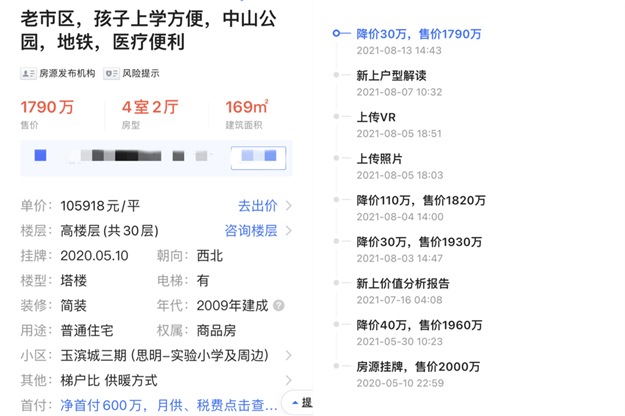The image size is (625, 416).
Task: Click the blue avatar in agent banner
Action: pyautogui.click(x=40, y=155)
